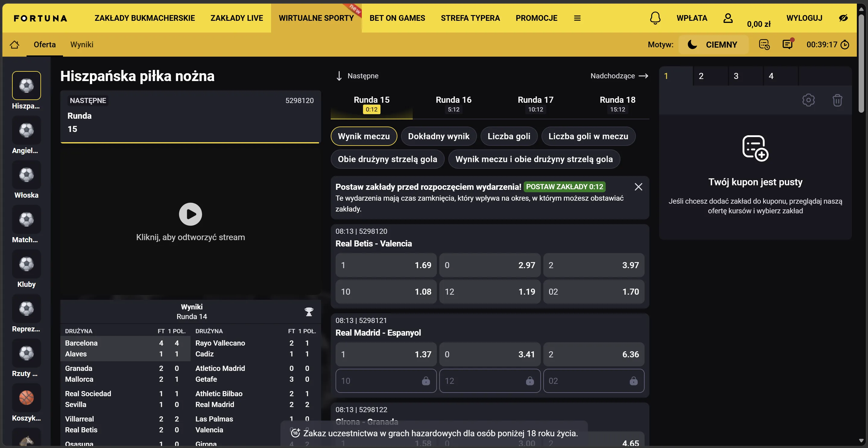Click the WPŁATA deposit button

pos(692,18)
